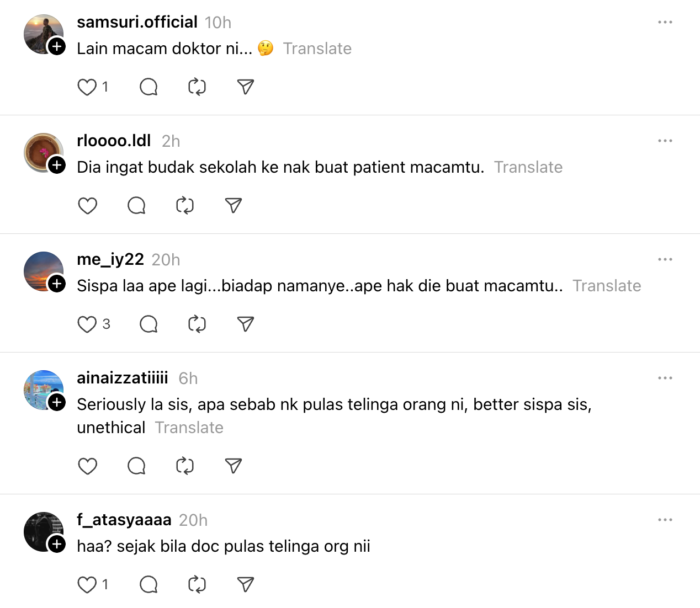This screenshot has width=700, height=608.
Task: Repost f_atasyaaaa's comment
Action: point(197,585)
